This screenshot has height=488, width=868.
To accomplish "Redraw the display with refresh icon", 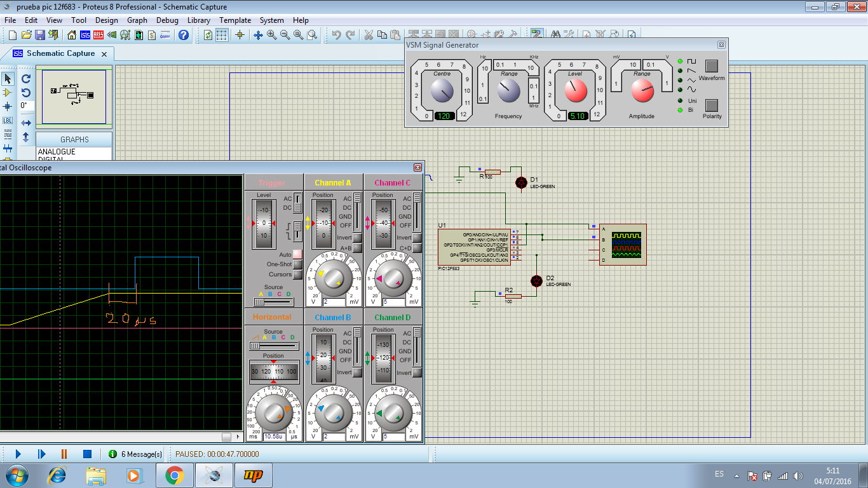I will tap(208, 35).
